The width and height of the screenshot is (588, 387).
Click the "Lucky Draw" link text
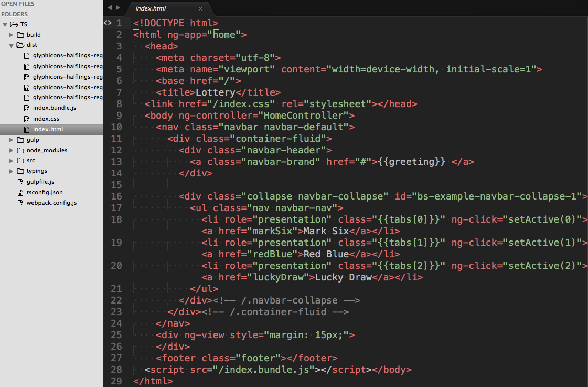[x=343, y=277]
